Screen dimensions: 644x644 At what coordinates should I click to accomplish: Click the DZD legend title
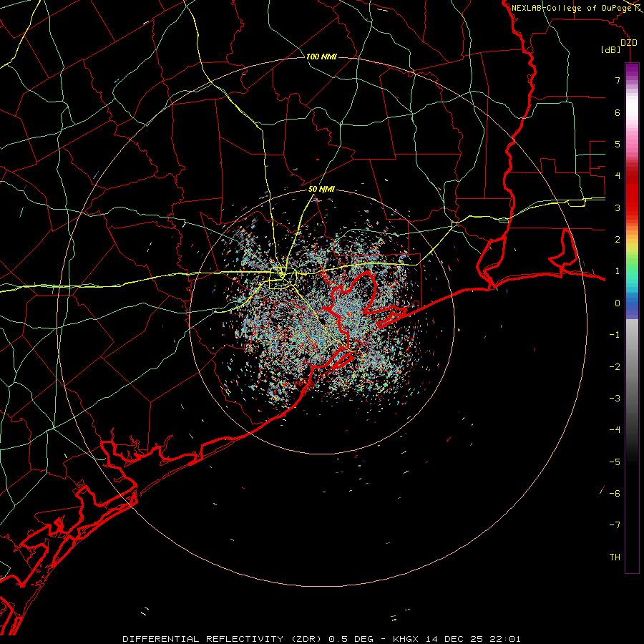point(629,43)
